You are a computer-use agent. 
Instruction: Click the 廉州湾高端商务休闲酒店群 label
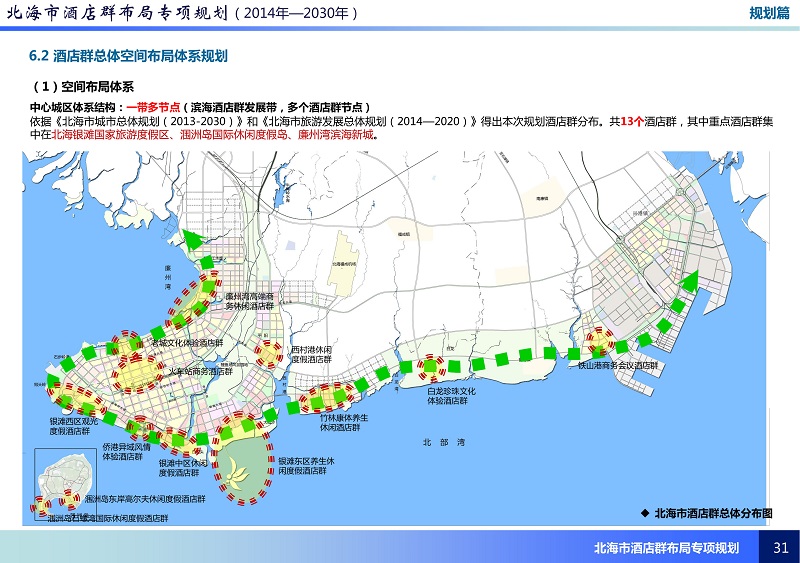(x=248, y=302)
